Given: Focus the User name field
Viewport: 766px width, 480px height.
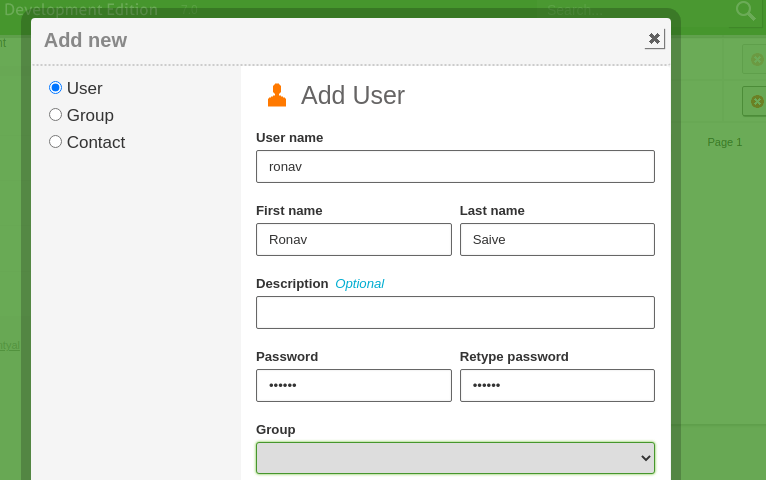Looking at the screenshot, I should [x=455, y=167].
